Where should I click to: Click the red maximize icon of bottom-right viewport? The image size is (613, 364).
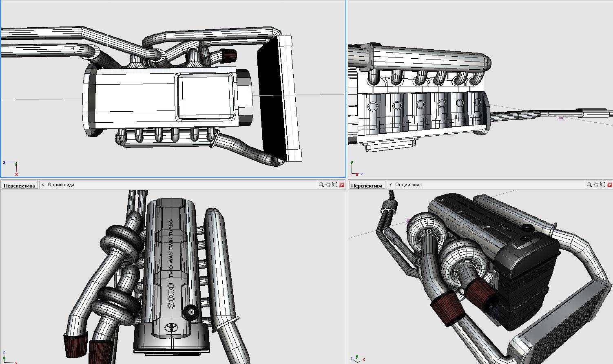609,185
